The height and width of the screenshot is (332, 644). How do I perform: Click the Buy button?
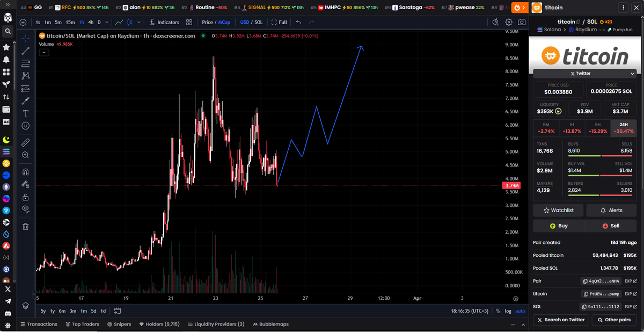[x=558, y=226]
